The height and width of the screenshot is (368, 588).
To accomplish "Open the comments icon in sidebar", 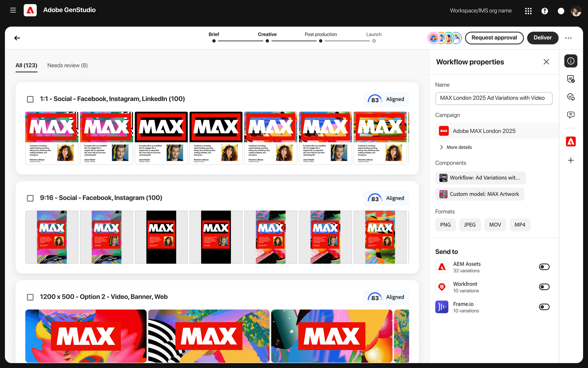I will tap(571, 115).
